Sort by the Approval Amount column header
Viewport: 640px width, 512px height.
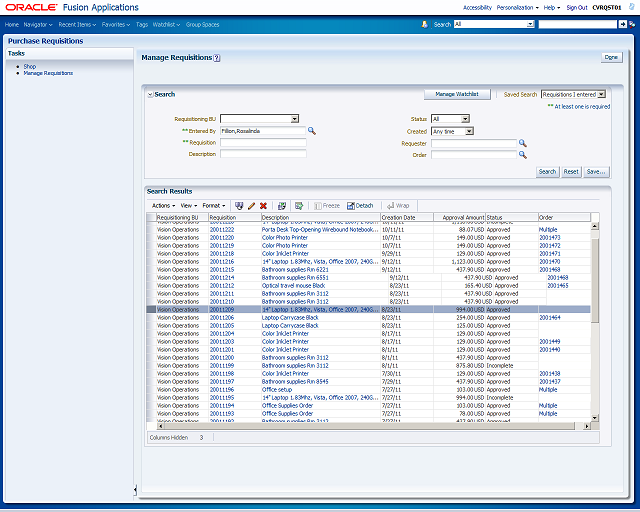click(x=459, y=218)
